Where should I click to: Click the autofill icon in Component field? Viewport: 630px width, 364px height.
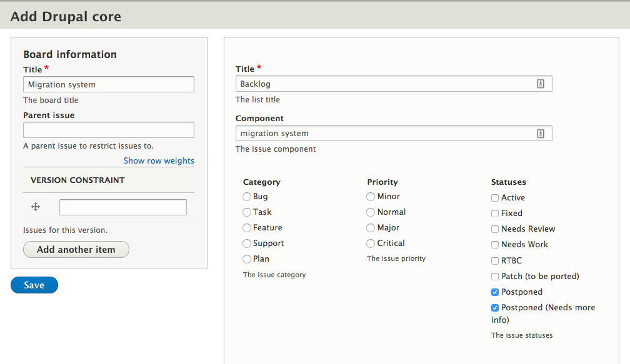coord(541,134)
